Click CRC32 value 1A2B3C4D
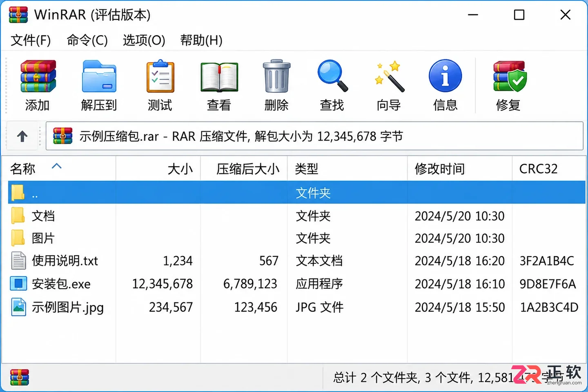This screenshot has width=588, height=392. coord(549,307)
